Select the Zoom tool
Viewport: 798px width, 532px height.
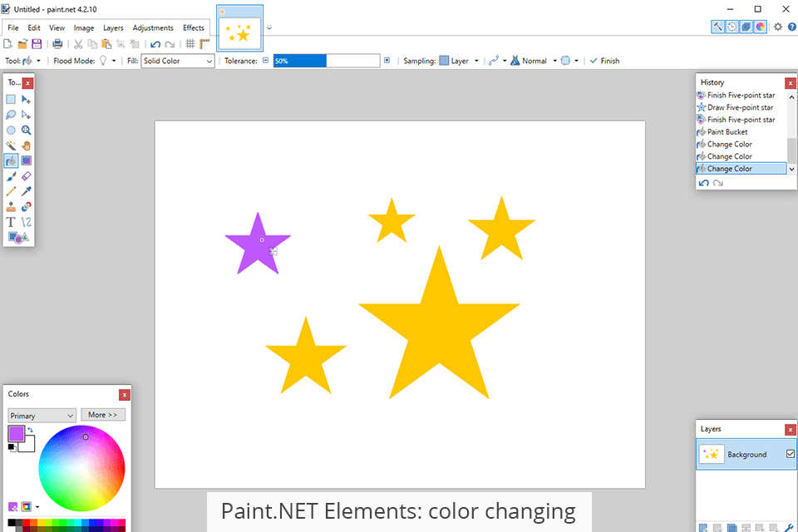[x=26, y=131]
